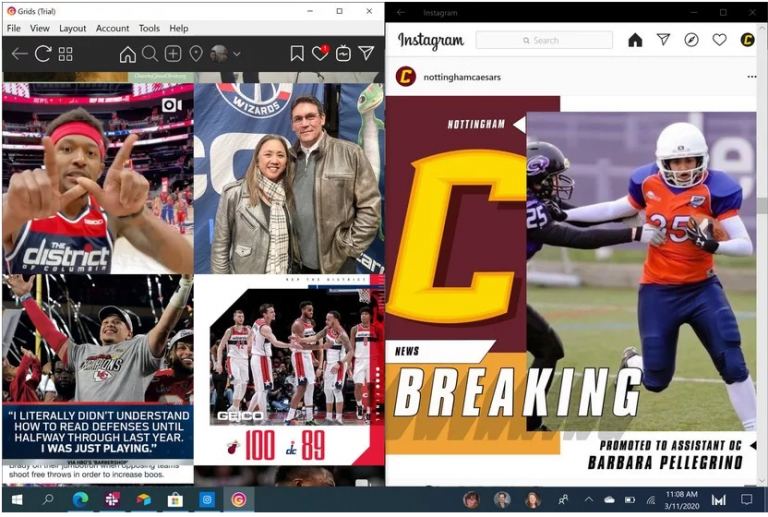Open the clock showing 11:08 AM
768x517 pixels.
(681, 500)
